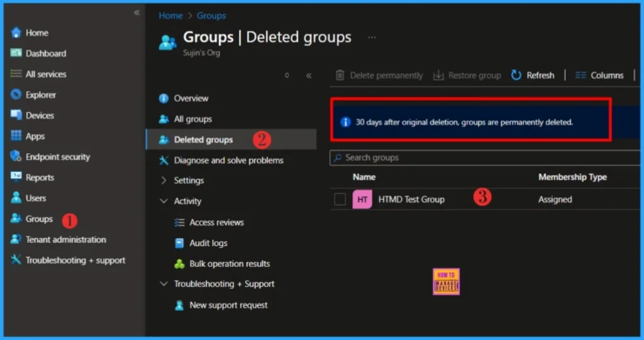
Task: Collapse the Troubleshooting + Support section
Action: click(x=164, y=284)
